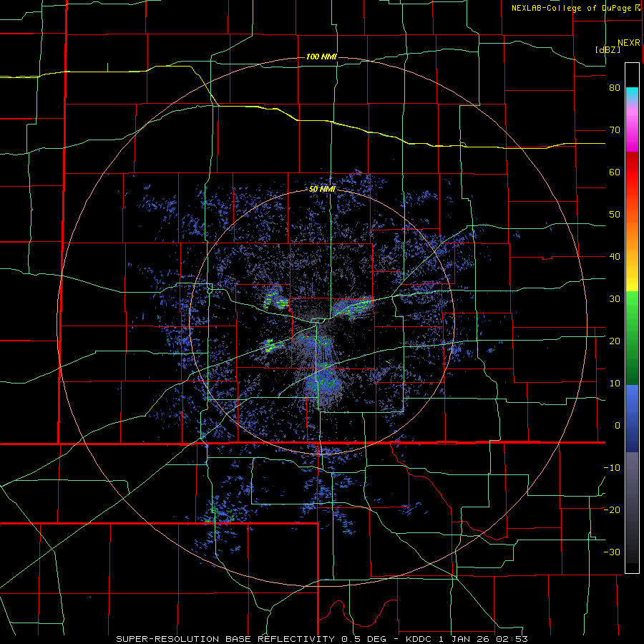Click the cyan top segment of the color bar
The image size is (644, 644).
click(x=632, y=94)
